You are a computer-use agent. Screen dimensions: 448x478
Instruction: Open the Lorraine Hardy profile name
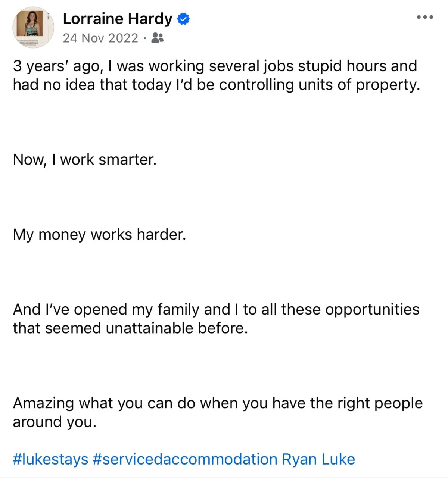coord(118,19)
